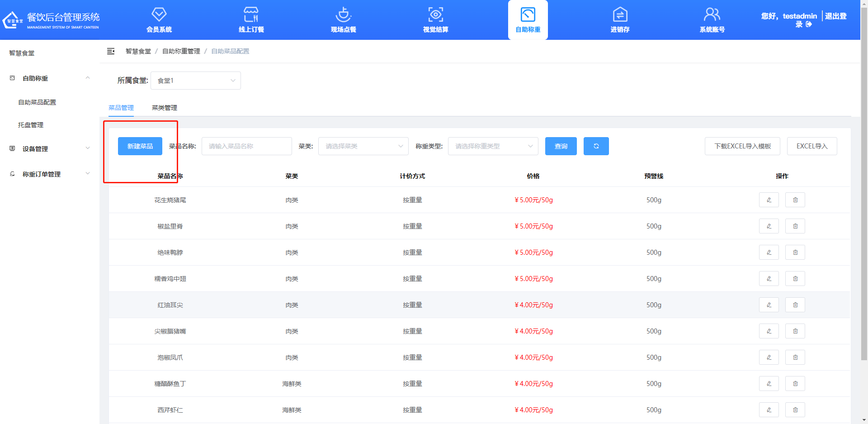
Task: Click the blue refresh icon button
Action: 596,146
